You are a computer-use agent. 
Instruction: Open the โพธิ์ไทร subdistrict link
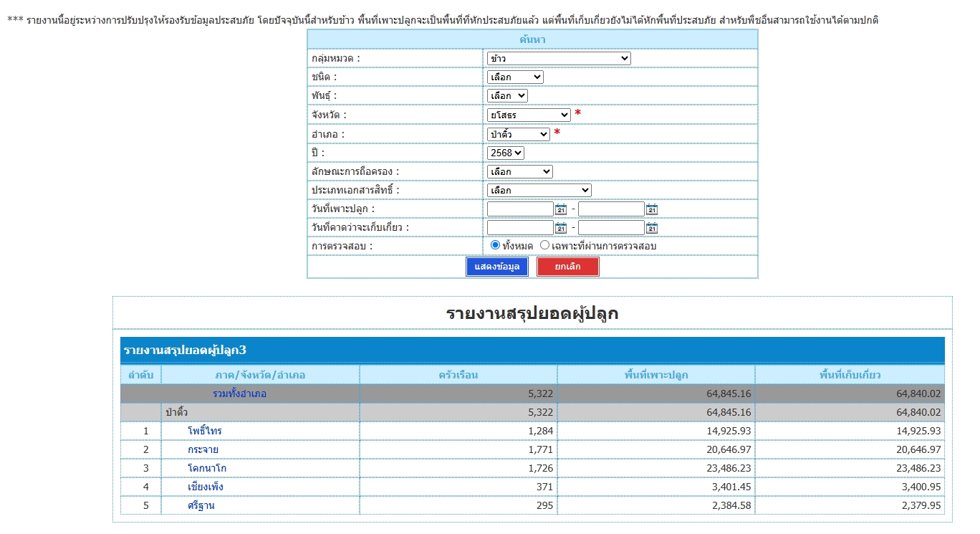205,431
